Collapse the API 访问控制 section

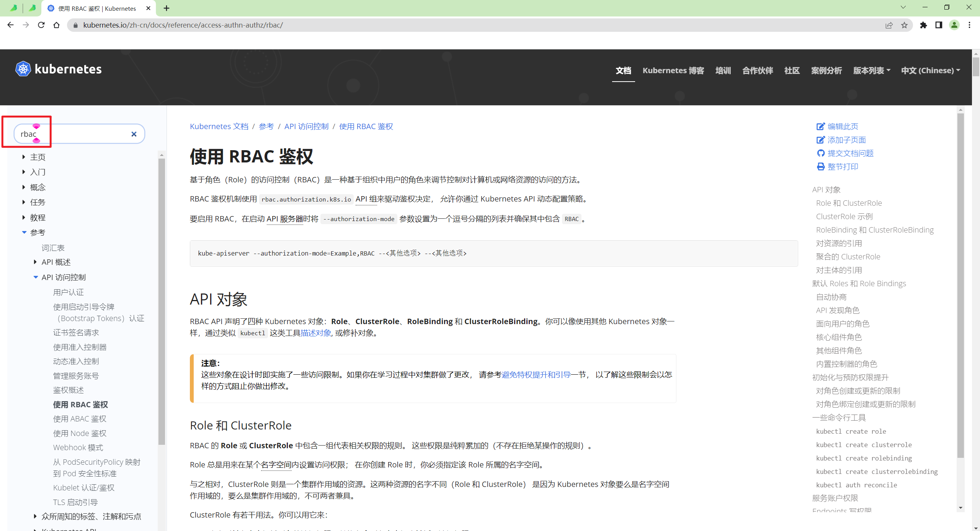(36, 277)
